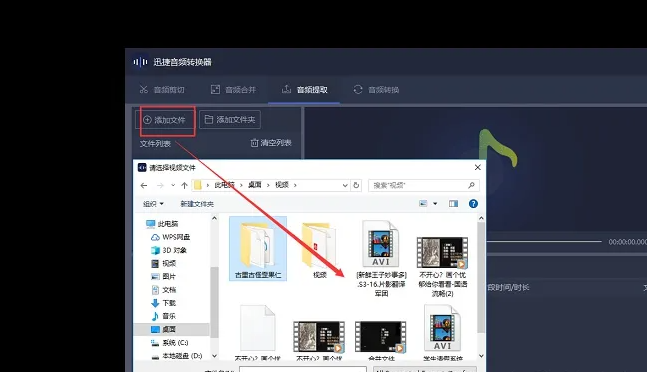Refresh the current folder view
The width and height of the screenshot is (647, 372).
coord(356,186)
